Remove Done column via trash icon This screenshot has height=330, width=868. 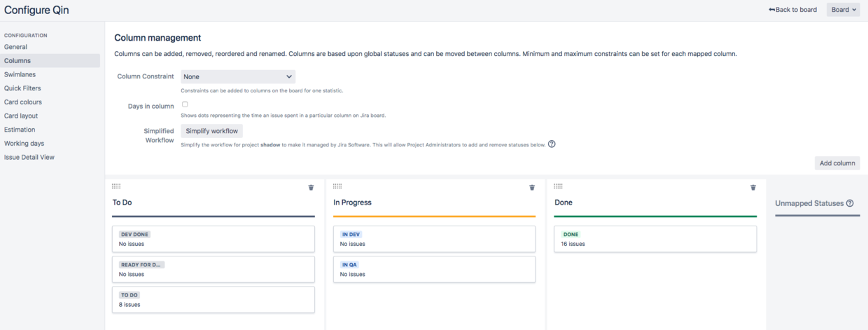point(753,188)
